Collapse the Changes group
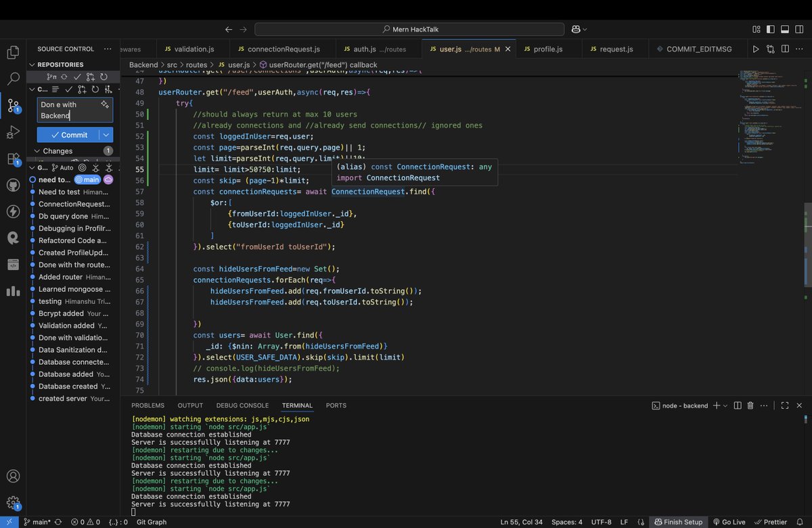This screenshot has width=812, height=528. click(x=37, y=151)
